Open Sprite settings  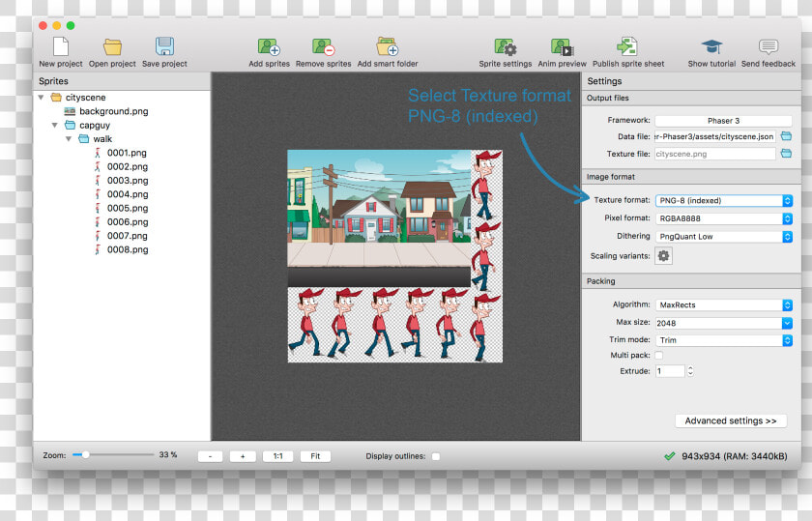click(505, 52)
